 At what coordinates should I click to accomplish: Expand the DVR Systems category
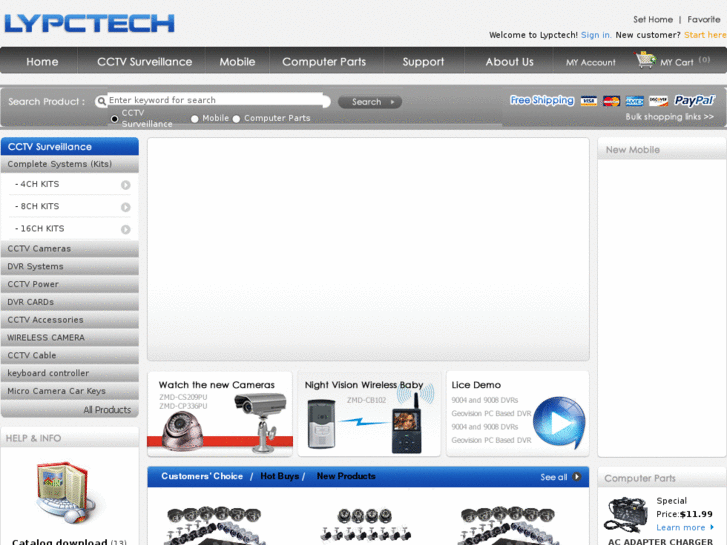[70, 267]
